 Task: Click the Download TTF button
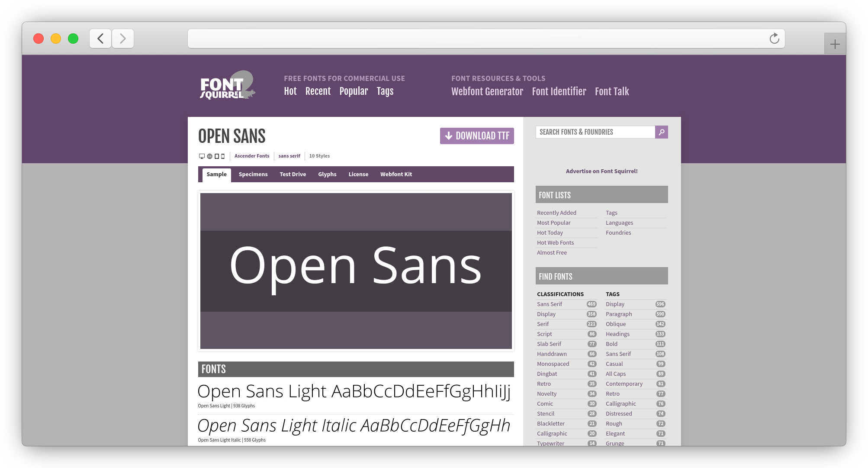coord(477,136)
